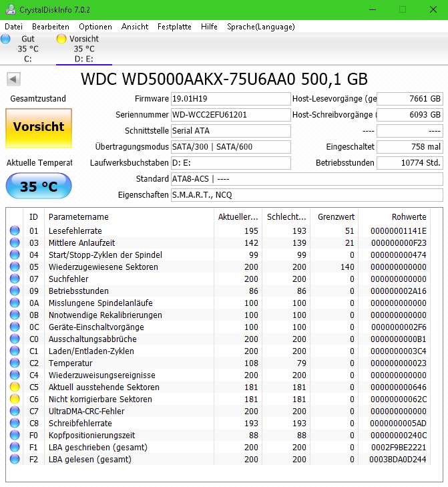Click the Schlecht... column header
This screenshot has height=487, width=448.
click(286, 217)
